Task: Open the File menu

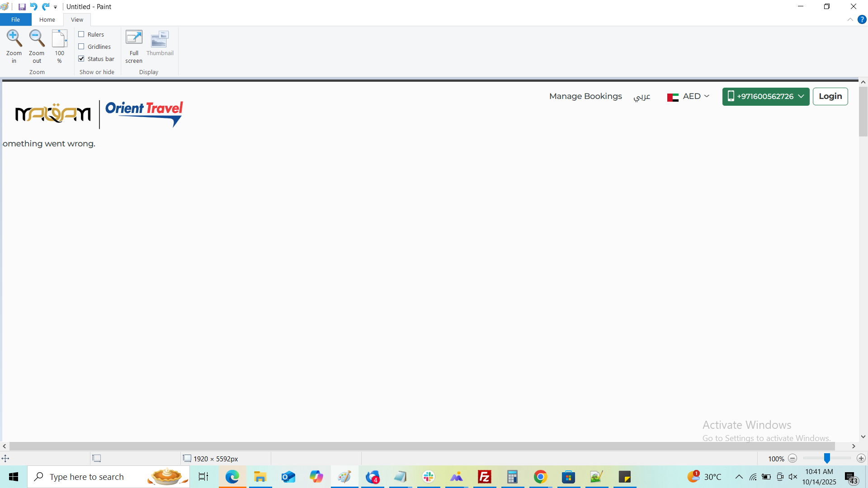Action: [15, 19]
